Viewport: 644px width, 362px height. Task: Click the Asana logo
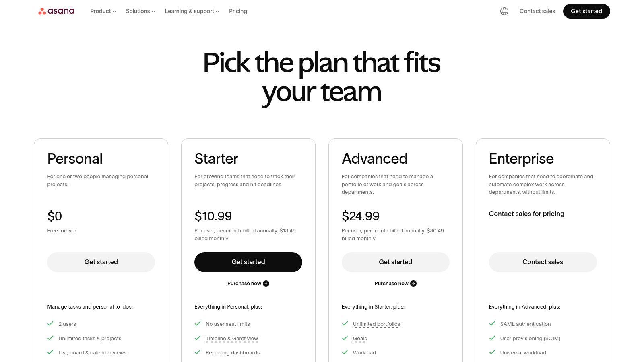56,11
